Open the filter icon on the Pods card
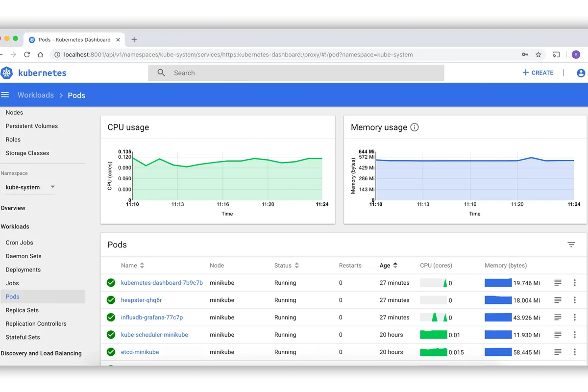This screenshot has height=392, width=588. tap(571, 244)
